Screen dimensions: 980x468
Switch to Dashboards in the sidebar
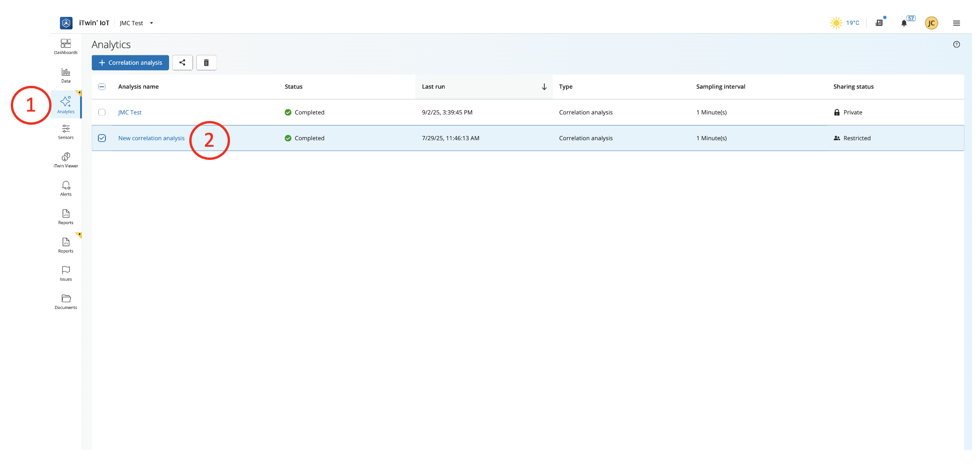pyautogui.click(x=66, y=46)
